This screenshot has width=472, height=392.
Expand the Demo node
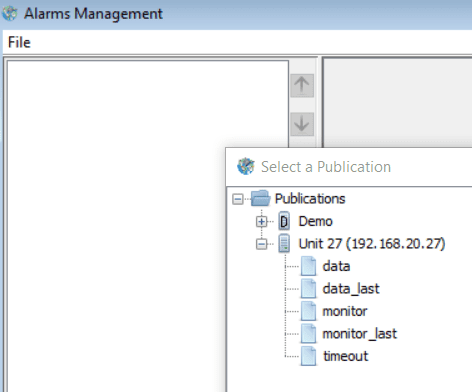coord(262,221)
